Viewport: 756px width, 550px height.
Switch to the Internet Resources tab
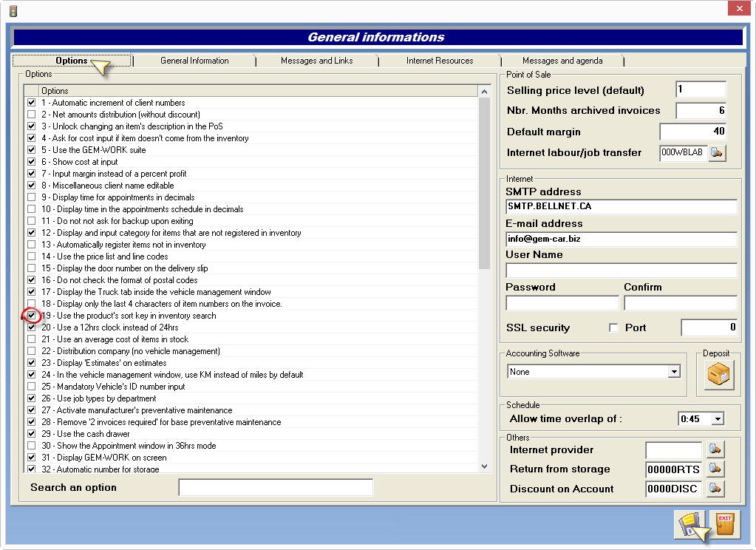(440, 61)
